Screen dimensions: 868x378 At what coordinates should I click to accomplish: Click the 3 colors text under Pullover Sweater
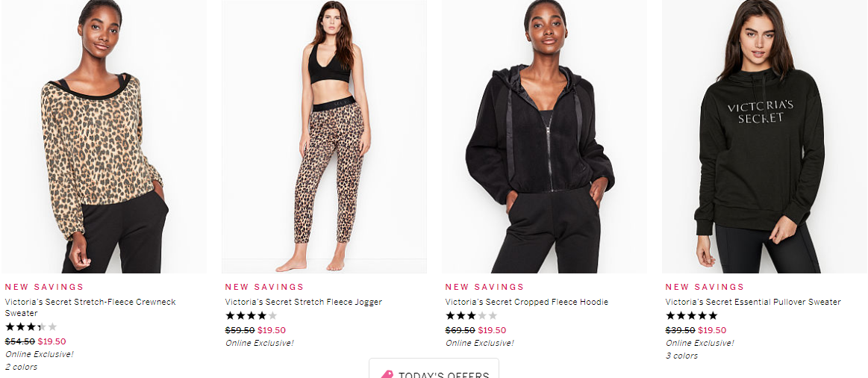682,356
